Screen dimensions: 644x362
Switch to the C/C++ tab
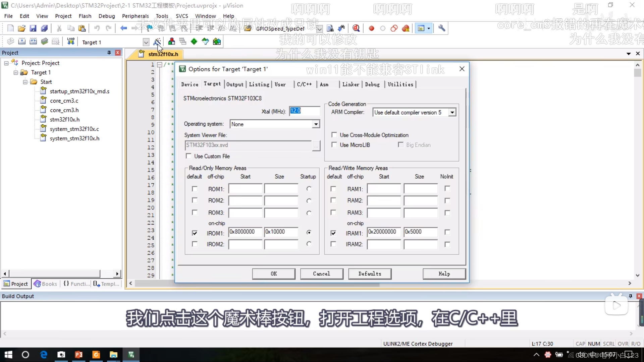(x=304, y=84)
